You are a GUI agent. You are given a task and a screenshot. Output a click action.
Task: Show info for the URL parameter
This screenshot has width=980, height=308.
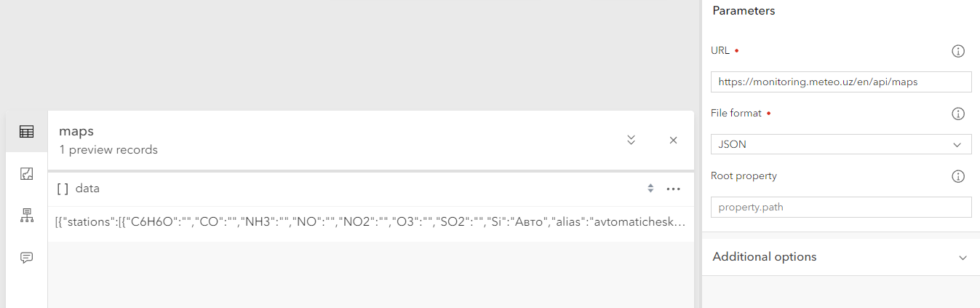[958, 51]
